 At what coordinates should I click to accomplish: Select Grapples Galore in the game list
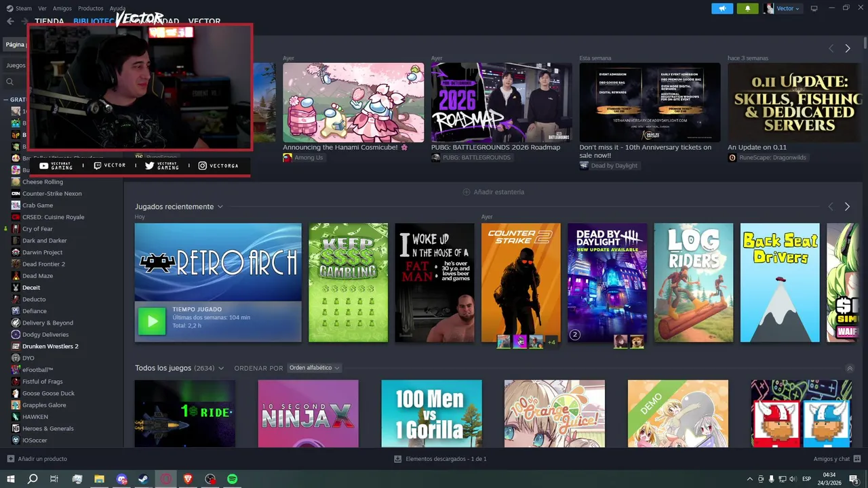pyautogui.click(x=44, y=405)
